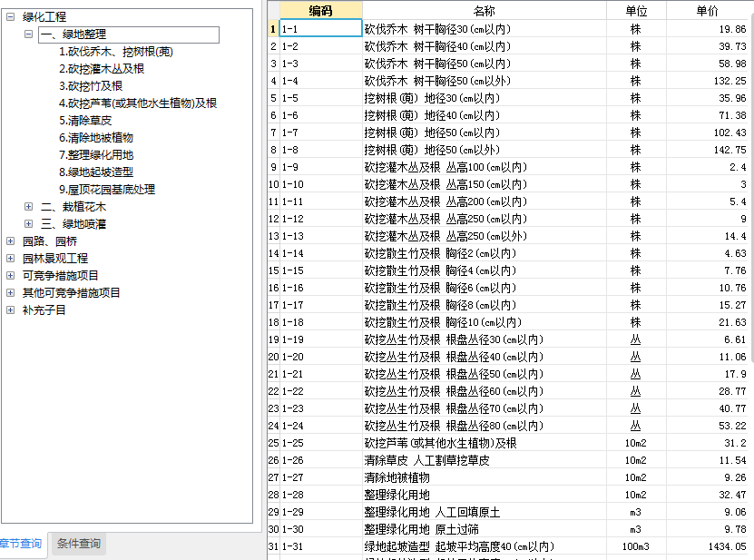Image resolution: width=754 pixels, height=560 pixels.
Task: Click the 单位 column header
Action: (x=636, y=11)
